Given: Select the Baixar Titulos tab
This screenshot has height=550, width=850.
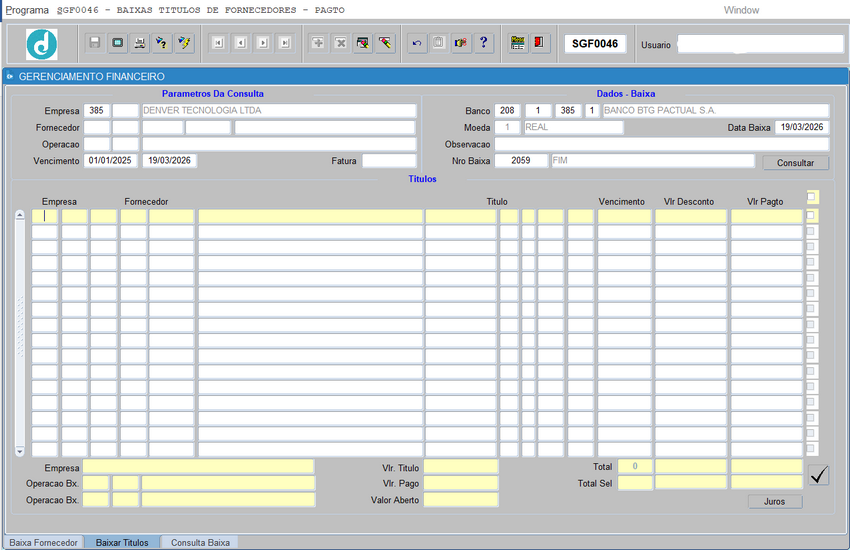Looking at the screenshot, I should click(122, 542).
